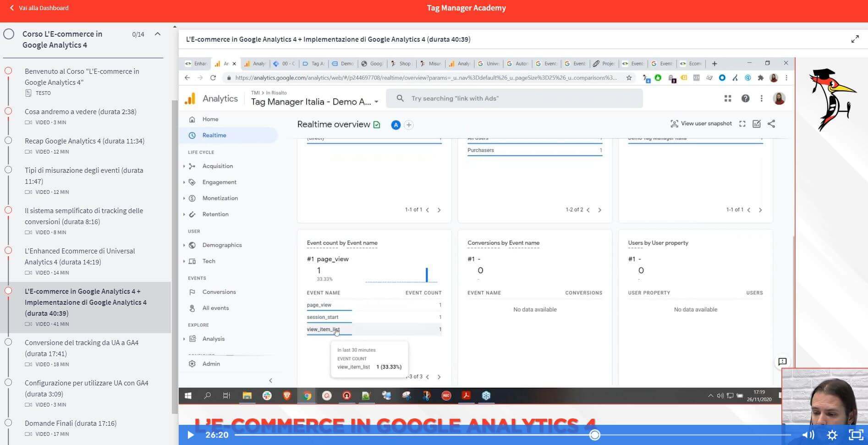The image size is (868, 445).
Task: Click the view_item_list event row
Action: coord(374,329)
